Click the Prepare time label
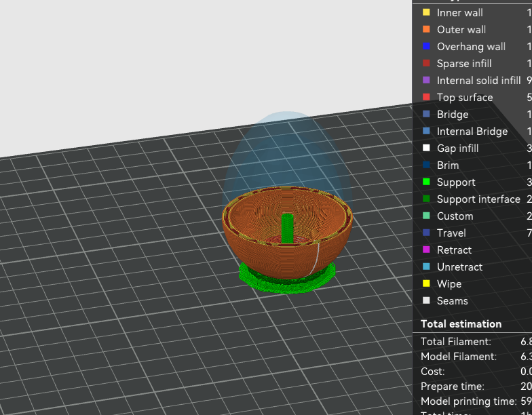This screenshot has height=415, width=532. 452,387
